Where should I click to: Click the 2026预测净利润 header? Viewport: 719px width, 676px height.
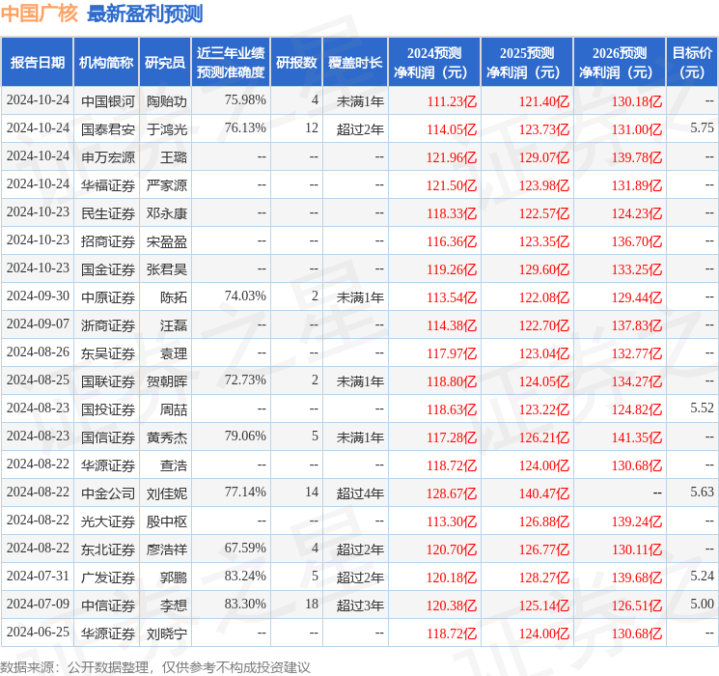(619, 62)
